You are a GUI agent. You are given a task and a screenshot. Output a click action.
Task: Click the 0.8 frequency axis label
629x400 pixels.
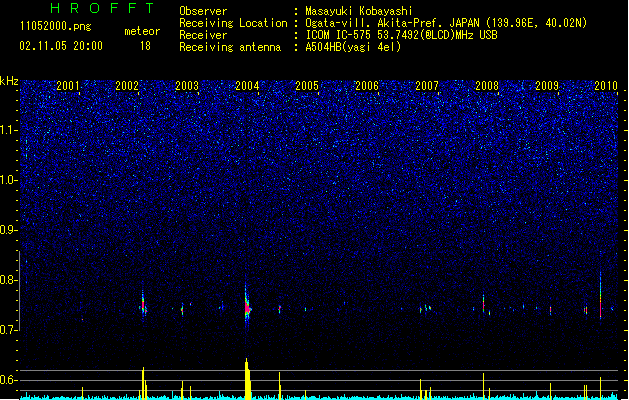(x=8, y=280)
